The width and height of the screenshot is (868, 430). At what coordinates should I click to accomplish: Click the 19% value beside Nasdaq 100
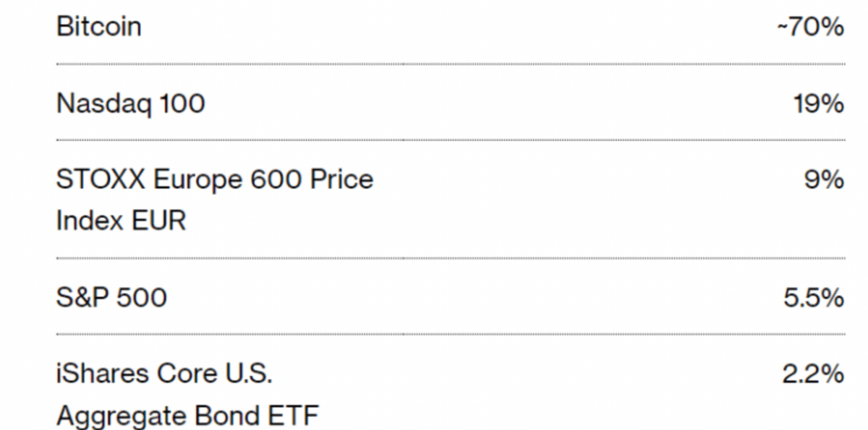point(819,104)
